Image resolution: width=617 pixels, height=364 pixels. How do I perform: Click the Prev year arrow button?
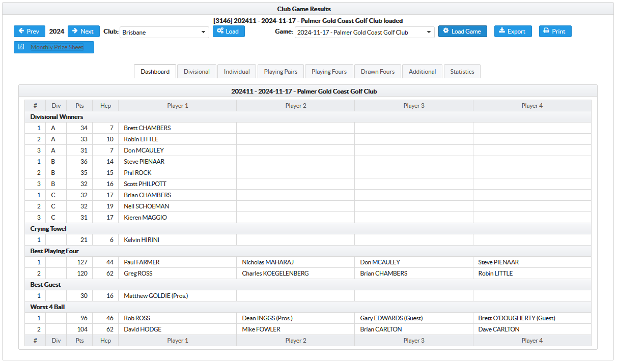29,32
